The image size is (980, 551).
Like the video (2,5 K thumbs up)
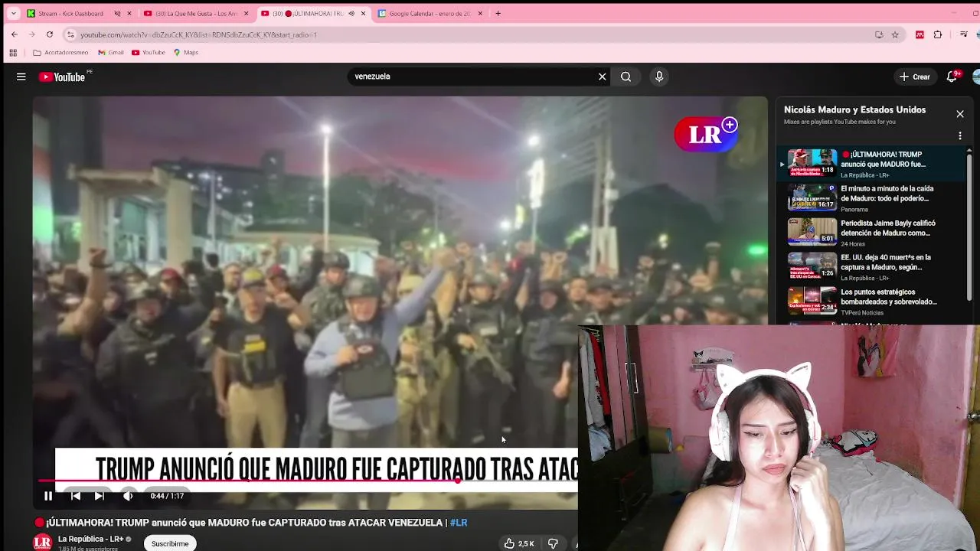point(519,543)
